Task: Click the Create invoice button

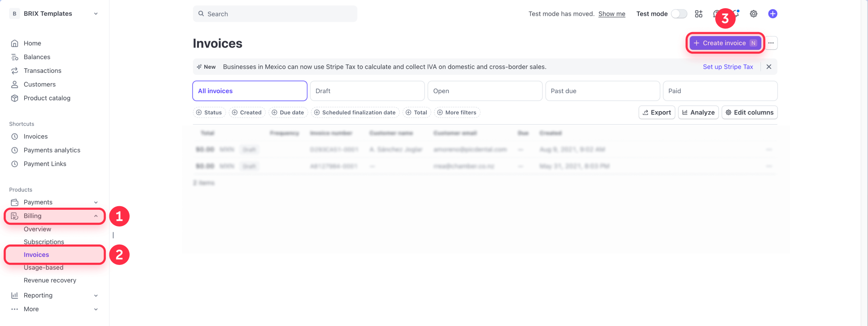Action: 726,43
